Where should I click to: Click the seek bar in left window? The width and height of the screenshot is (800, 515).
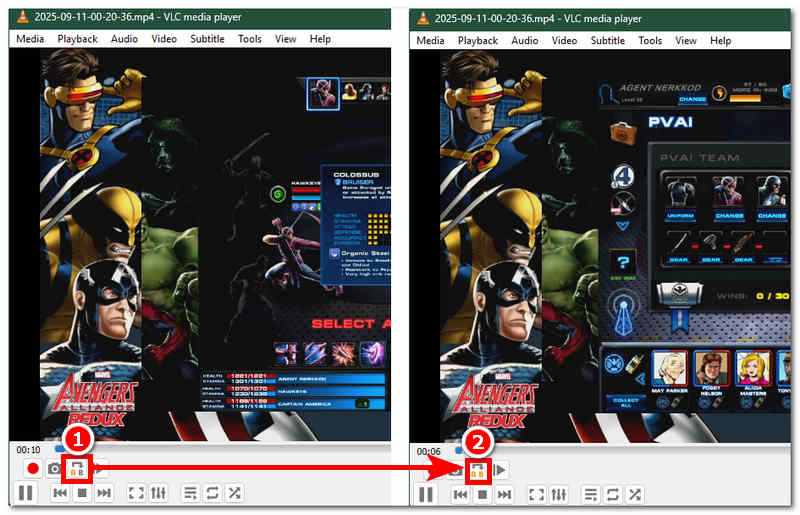pos(200,450)
